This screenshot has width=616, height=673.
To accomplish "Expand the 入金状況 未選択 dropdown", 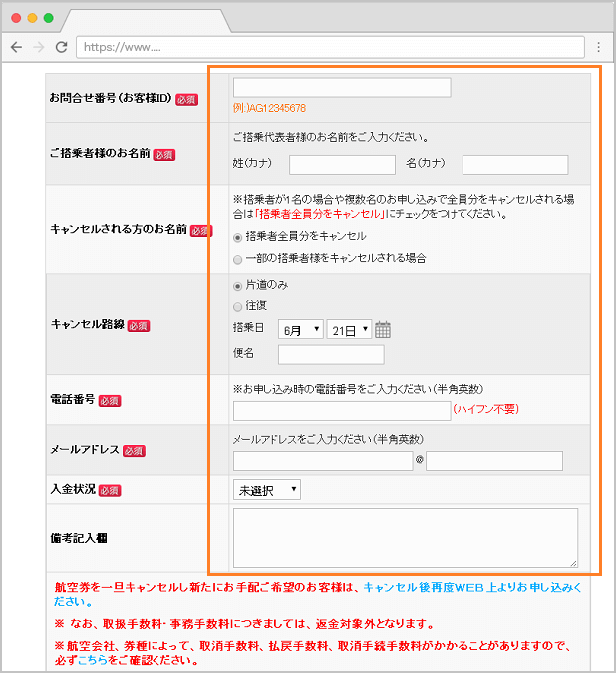I will tap(266, 490).
